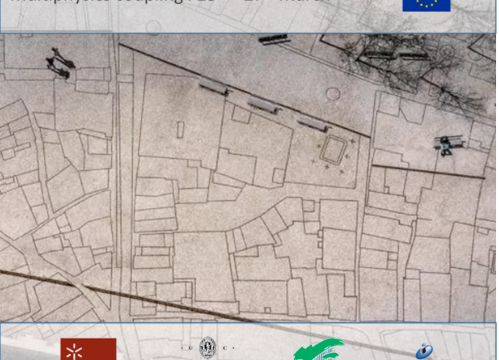This screenshot has height=360, width=499.
Task: Select the blue swirl logo at bottom right
Action: tap(424, 352)
